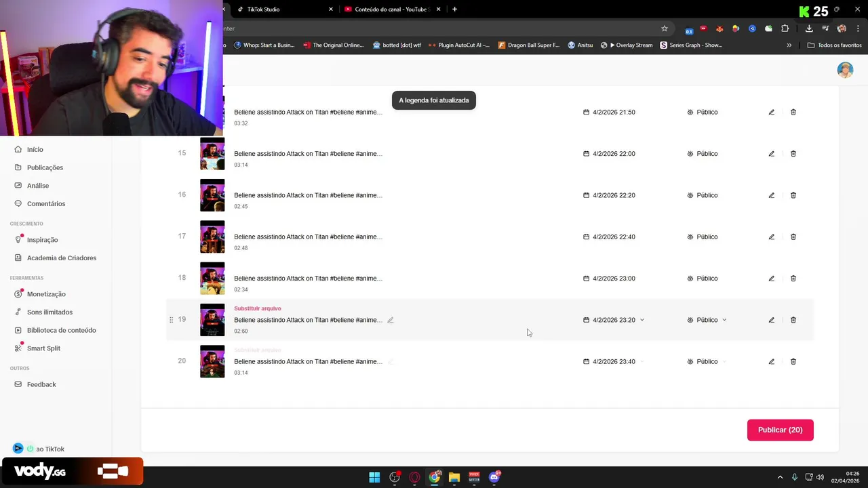This screenshot has width=868, height=488.
Task: Open the media control icon in Chrome toolbar
Action: tap(825, 28)
